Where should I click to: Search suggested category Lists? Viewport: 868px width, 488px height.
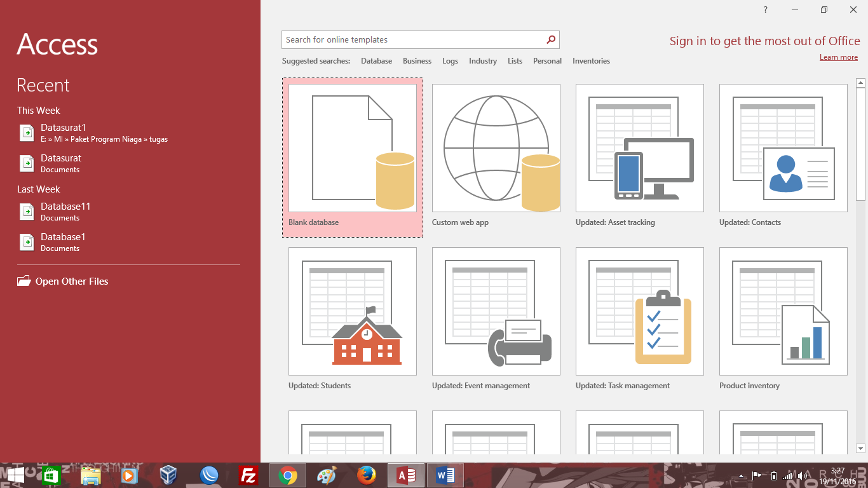click(515, 61)
